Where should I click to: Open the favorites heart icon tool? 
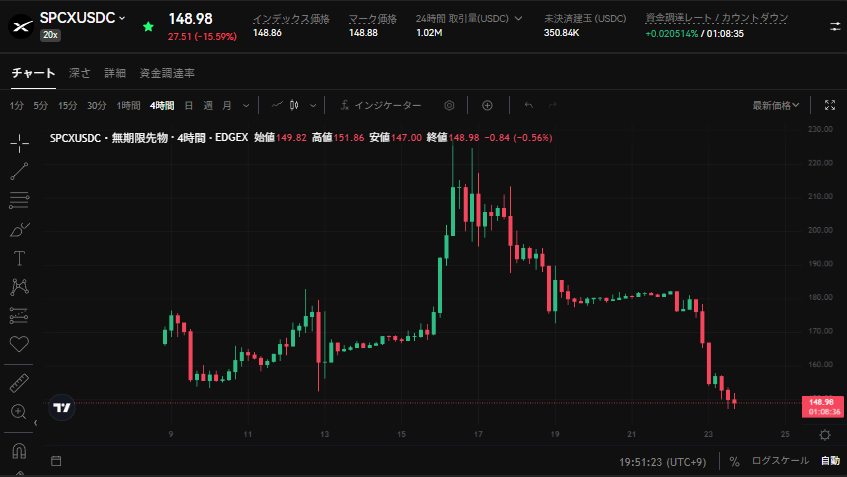pos(19,344)
